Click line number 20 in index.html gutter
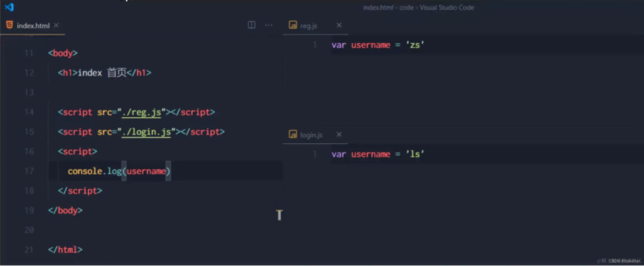Image resolution: width=644 pixels, height=266 pixels. [x=29, y=230]
